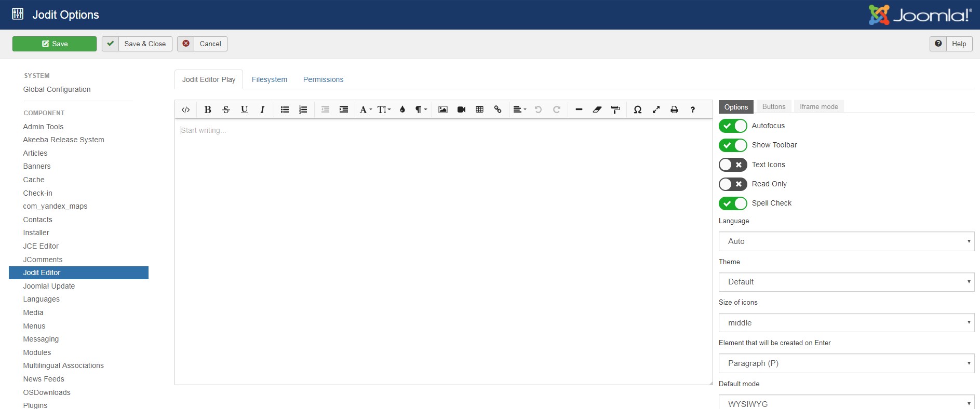Insert link via chain icon
The height and width of the screenshot is (409, 980).
click(x=498, y=110)
